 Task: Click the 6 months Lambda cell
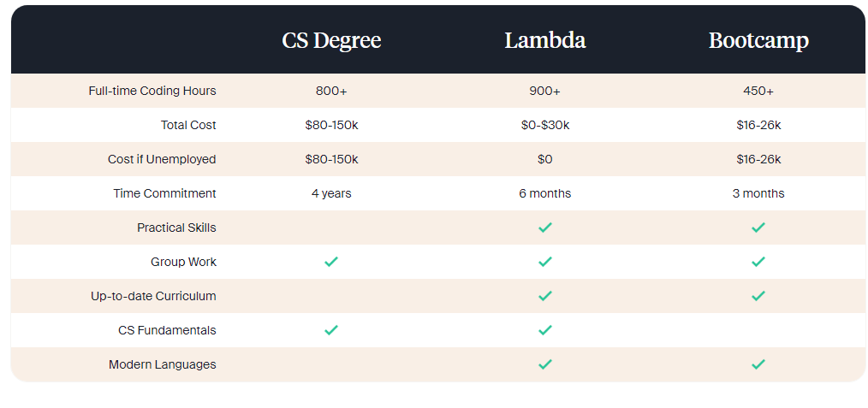pos(544,193)
